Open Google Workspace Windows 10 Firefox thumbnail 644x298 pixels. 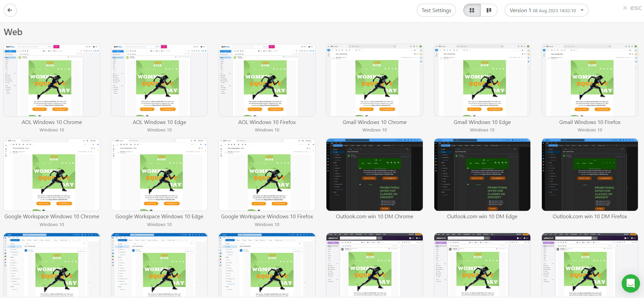[x=267, y=175]
